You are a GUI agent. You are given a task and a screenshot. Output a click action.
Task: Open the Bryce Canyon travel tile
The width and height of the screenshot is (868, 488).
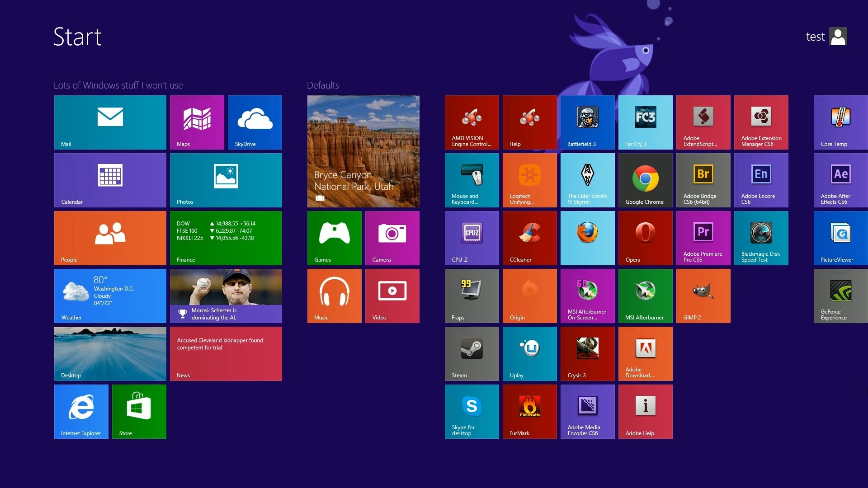click(363, 151)
